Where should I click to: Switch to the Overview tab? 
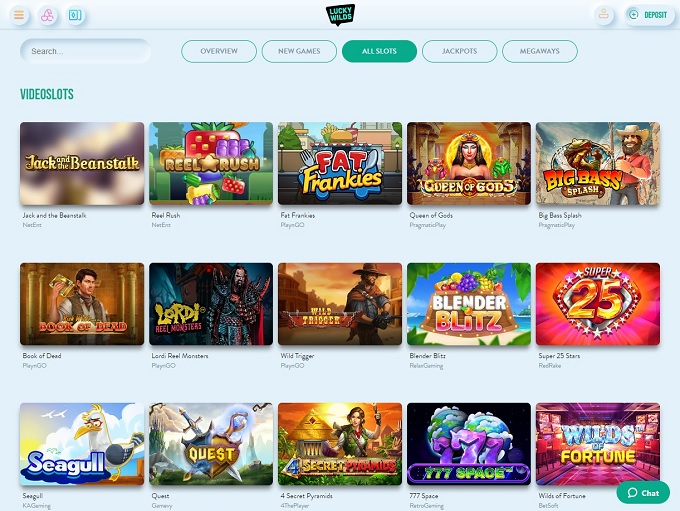pos(219,51)
